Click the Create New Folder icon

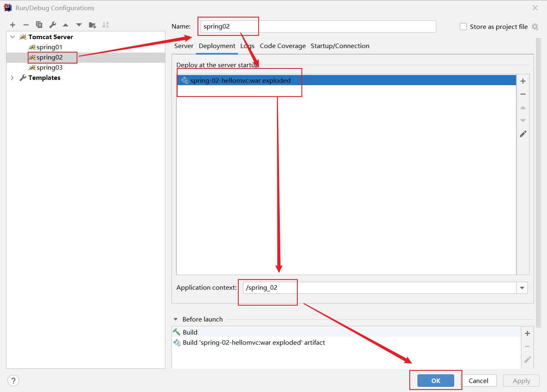point(92,25)
